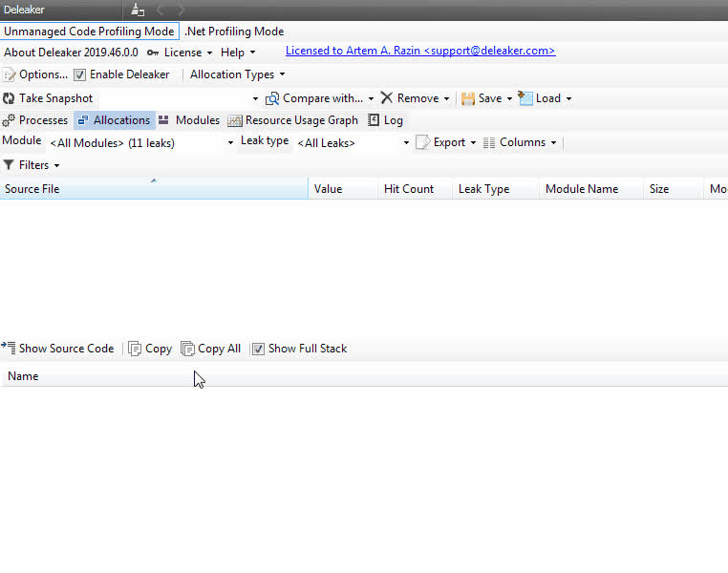Open the Processes tab

[35, 120]
